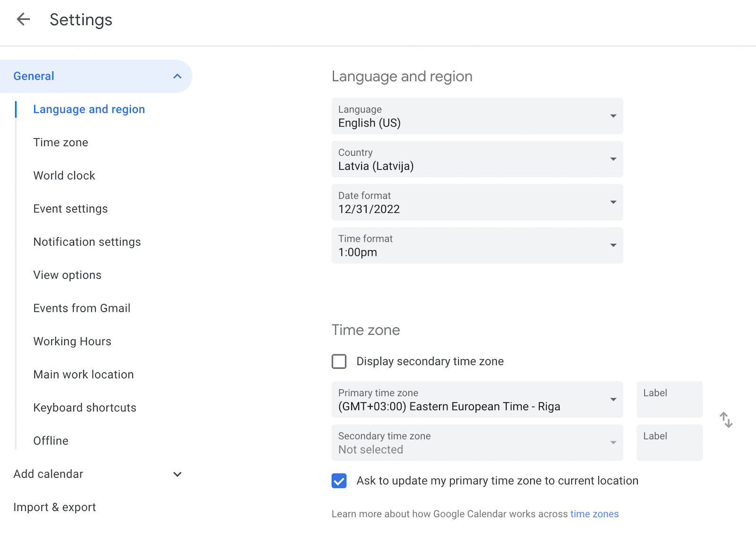Uncheck Ask to update primary time zone

pyautogui.click(x=339, y=481)
